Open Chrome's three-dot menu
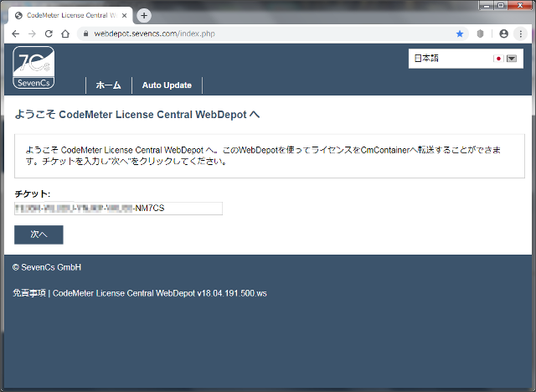The height and width of the screenshot is (392, 536). coord(521,34)
